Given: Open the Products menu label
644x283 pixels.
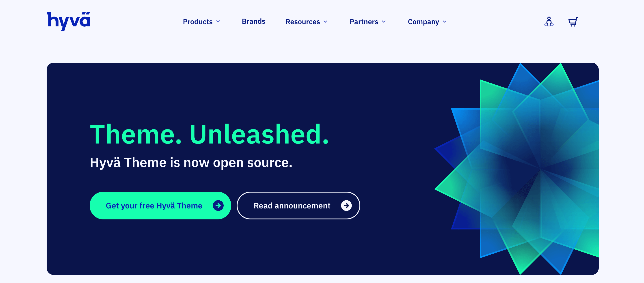Looking at the screenshot, I should [x=197, y=22].
